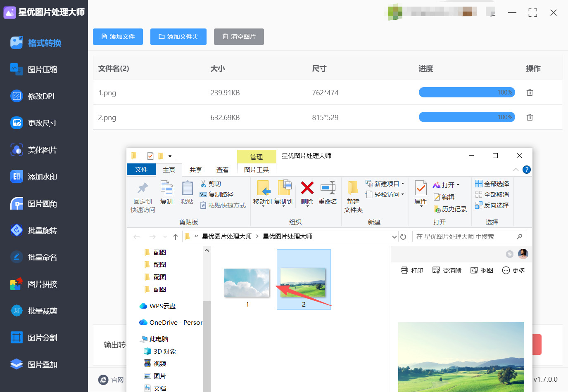Open the 共享 ribbon tab
Screen dimensions: 568x392
[195, 170]
